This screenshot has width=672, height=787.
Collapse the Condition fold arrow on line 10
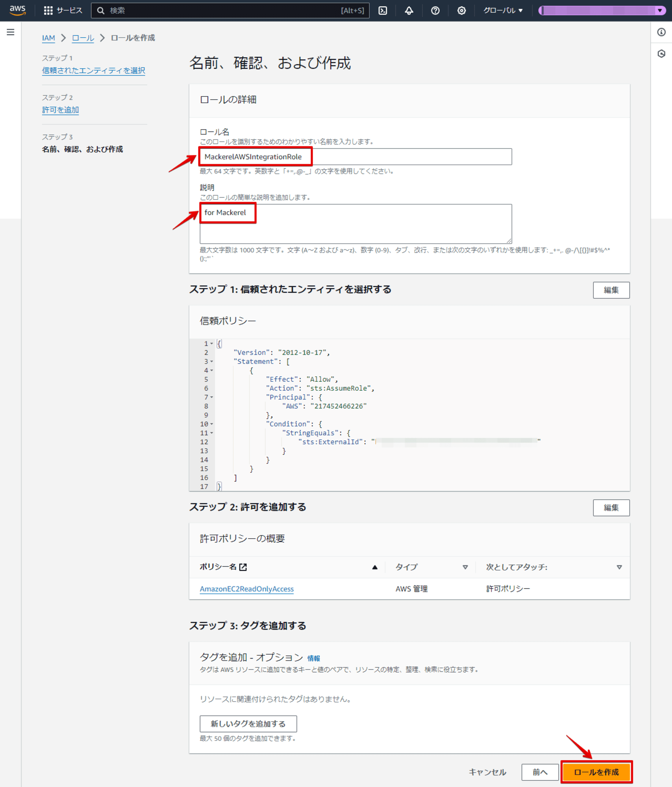tap(212, 424)
